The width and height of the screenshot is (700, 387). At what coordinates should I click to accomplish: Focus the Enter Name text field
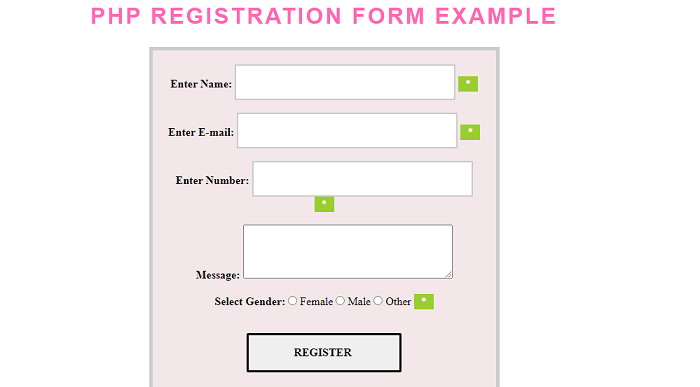(x=345, y=82)
